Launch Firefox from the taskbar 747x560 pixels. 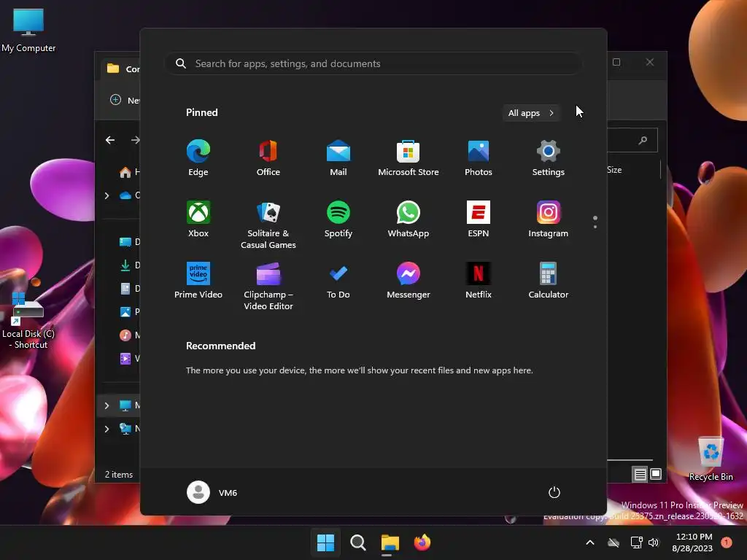coord(422,542)
